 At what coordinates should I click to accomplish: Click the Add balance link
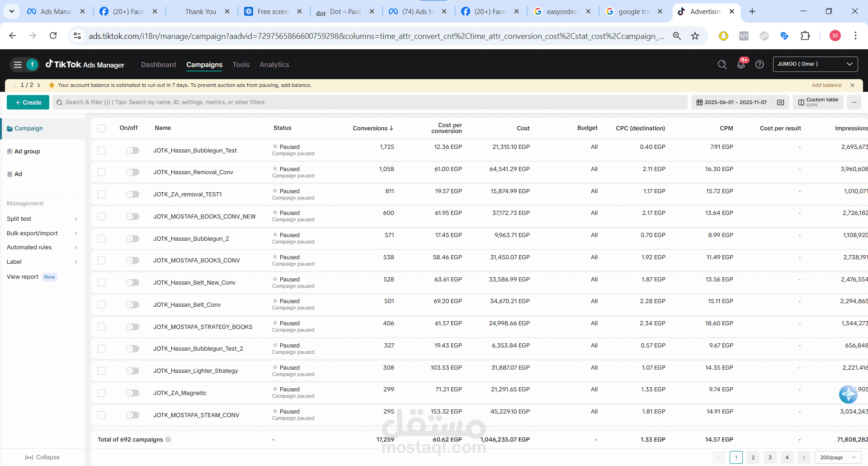[826, 85]
